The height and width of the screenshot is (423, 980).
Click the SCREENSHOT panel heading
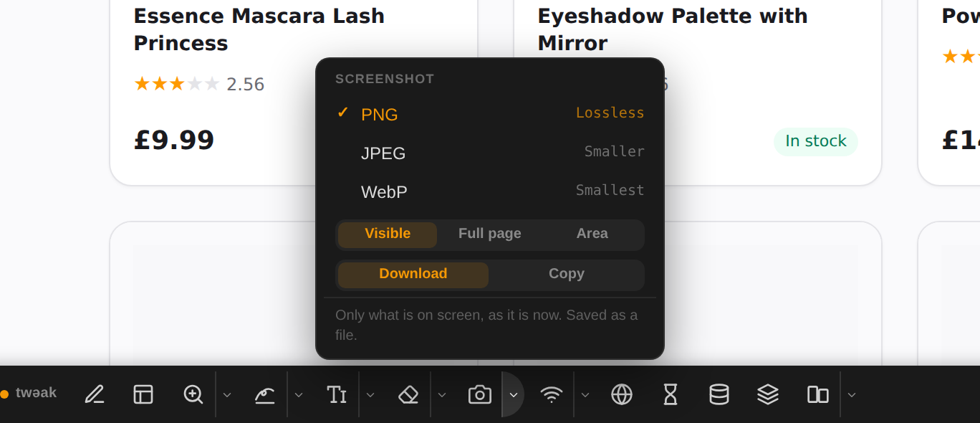click(385, 79)
